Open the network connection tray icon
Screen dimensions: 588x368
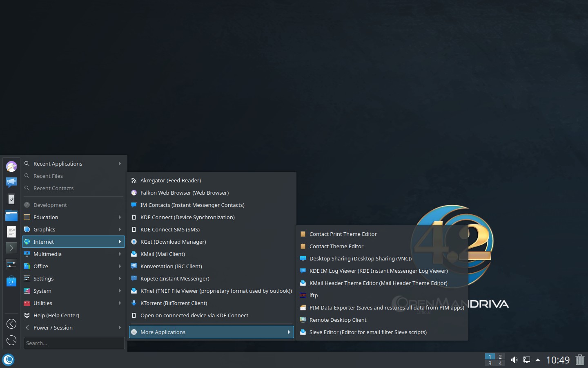click(527, 360)
